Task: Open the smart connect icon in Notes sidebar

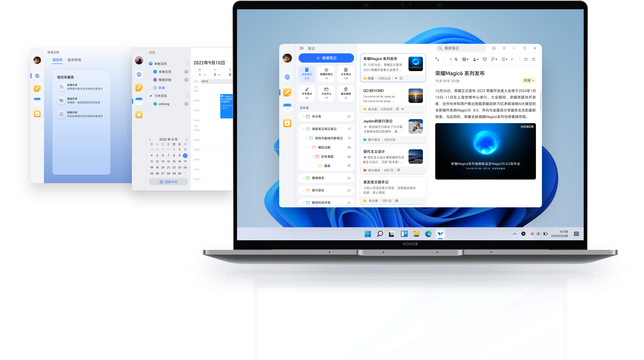Action: coord(287,77)
